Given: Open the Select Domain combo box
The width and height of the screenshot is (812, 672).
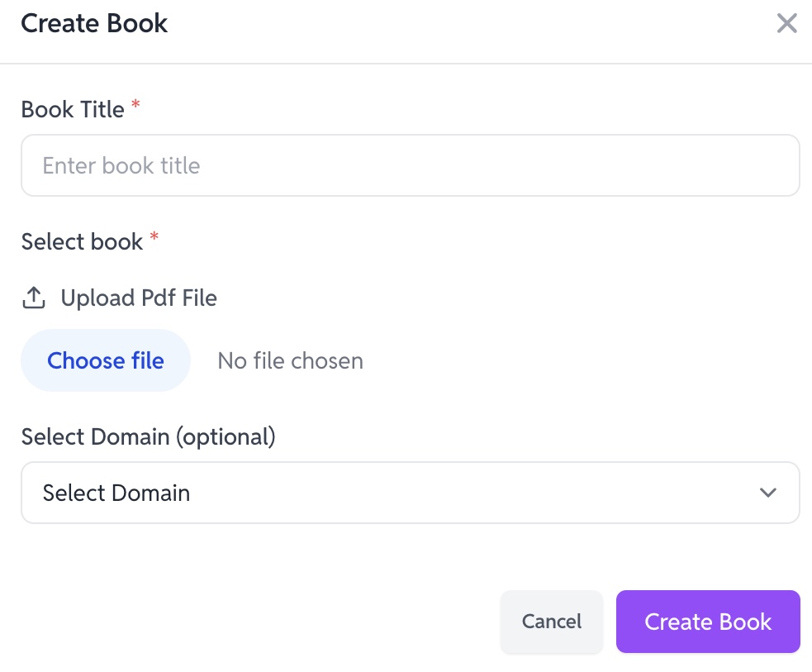Looking at the screenshot, I should [x=410, y=493].
